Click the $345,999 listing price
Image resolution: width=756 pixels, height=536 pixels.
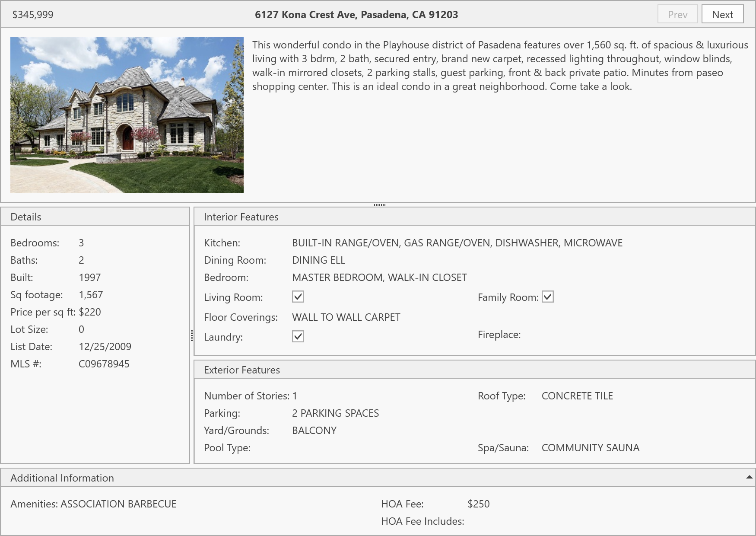tap(33, 15)
